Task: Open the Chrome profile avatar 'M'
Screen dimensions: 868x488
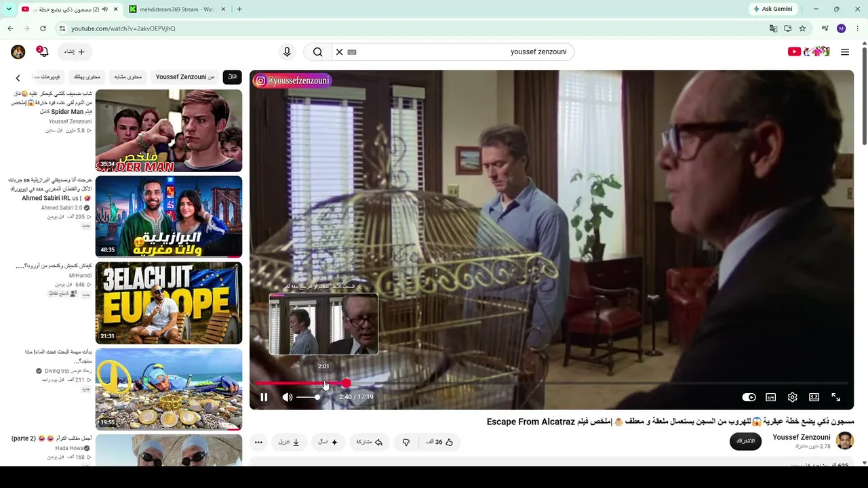Action: click(x=841, y=28)
